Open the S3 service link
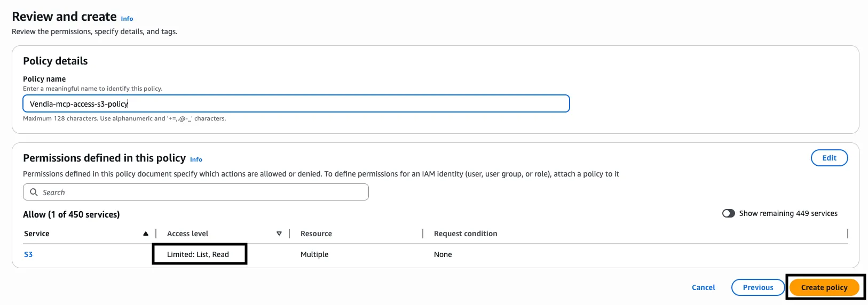Viewport: 868px width, 305px height. [x=28, y=254]
